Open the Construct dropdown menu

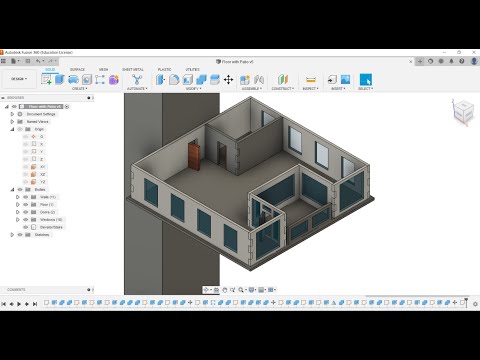[x=283, y=89]
